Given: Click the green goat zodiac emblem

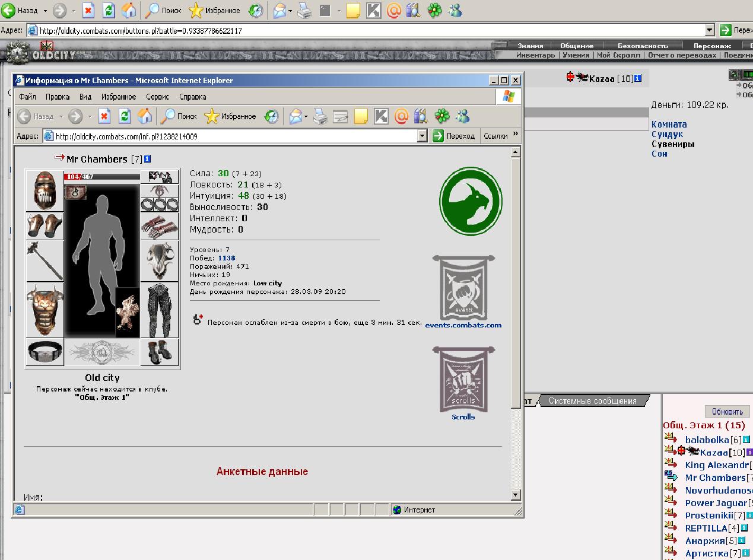Looking at the screenshot, I should [x=471, y=201].
